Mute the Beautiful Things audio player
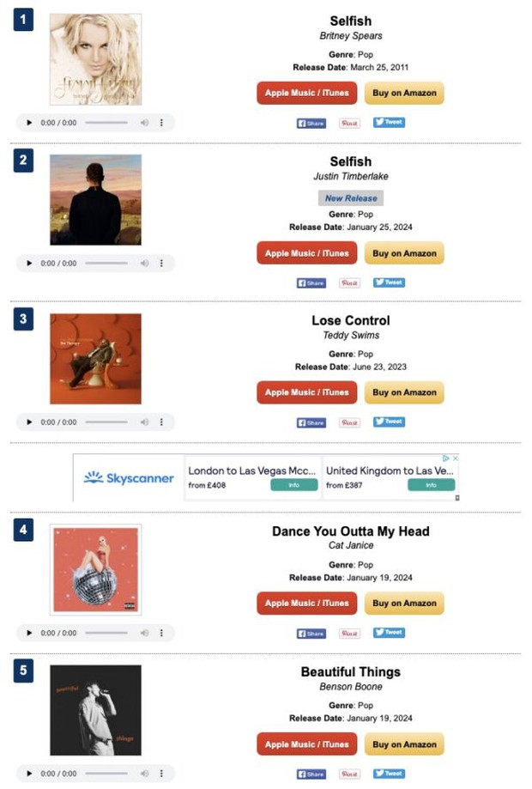Image resolution: width=532 pixels, height=789 pixels. (144, 774)
